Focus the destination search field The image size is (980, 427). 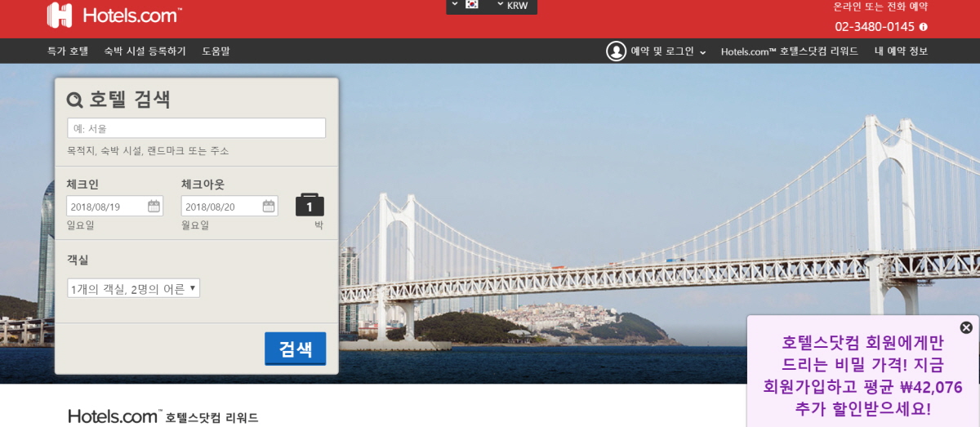196,128
